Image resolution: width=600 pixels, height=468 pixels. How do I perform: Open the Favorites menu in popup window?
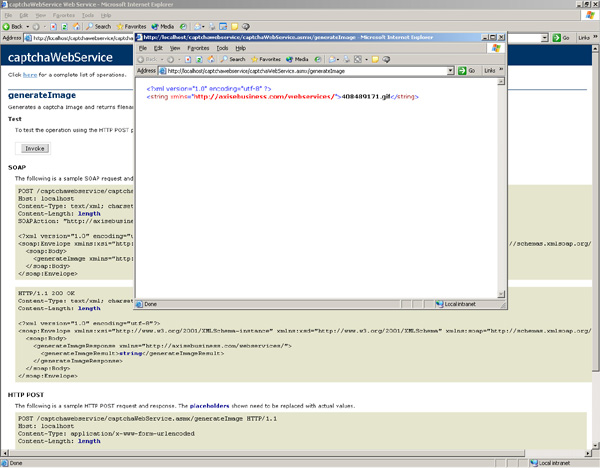click(198, 48)
